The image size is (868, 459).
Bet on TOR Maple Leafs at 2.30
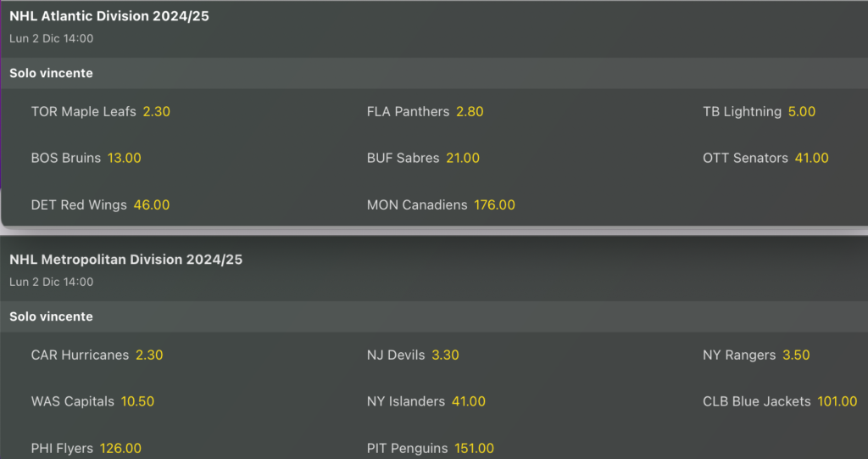pyautogui.click(x=156, y=112)
